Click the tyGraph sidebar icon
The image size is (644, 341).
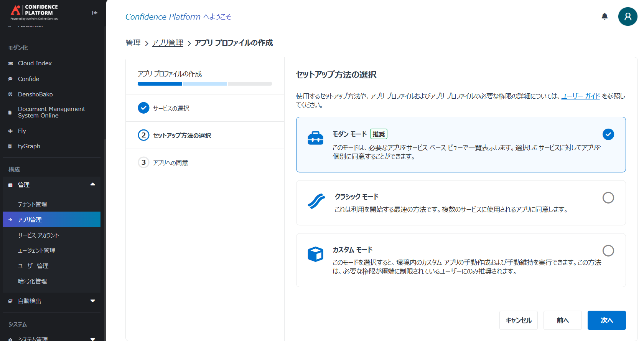(10, 146)
